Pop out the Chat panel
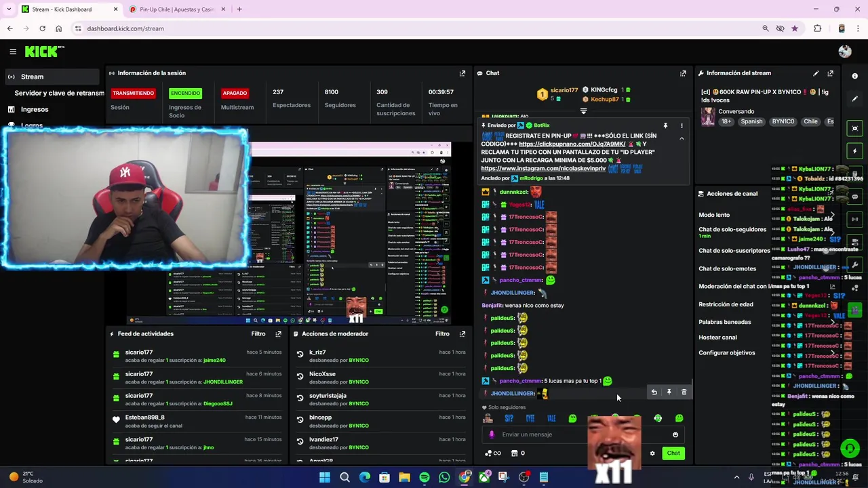Screen dimensions: 868x488 [683, 73]
